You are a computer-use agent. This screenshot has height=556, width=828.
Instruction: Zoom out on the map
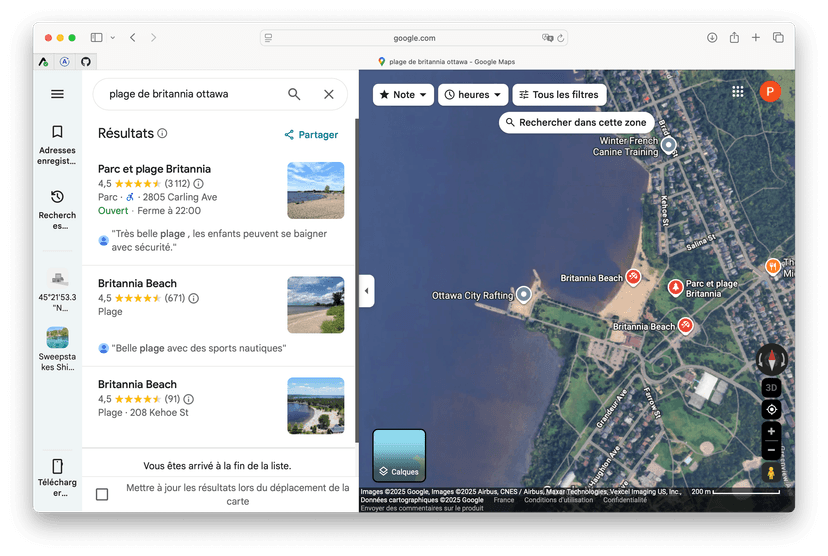point(771,451)
